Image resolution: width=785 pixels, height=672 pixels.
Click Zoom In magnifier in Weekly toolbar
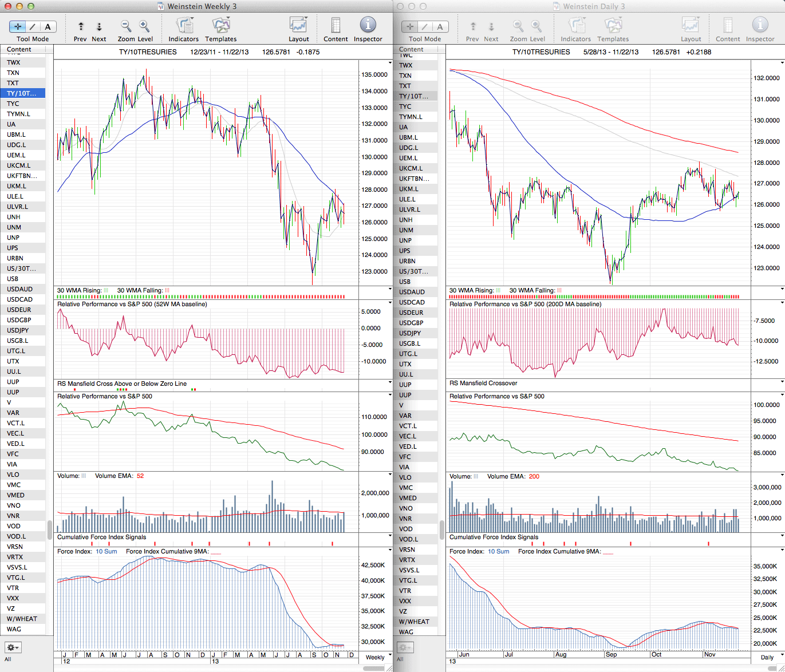[x=144, y=26]
